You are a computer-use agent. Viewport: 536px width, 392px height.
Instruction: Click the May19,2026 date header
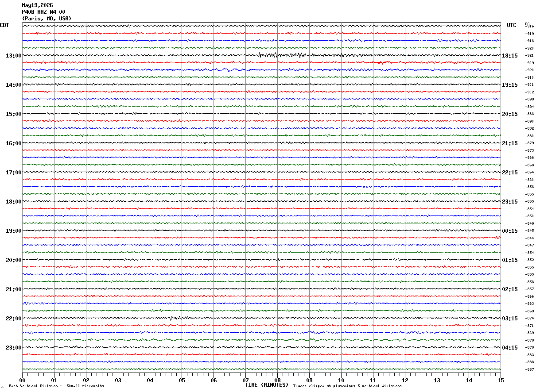(37, 5)
